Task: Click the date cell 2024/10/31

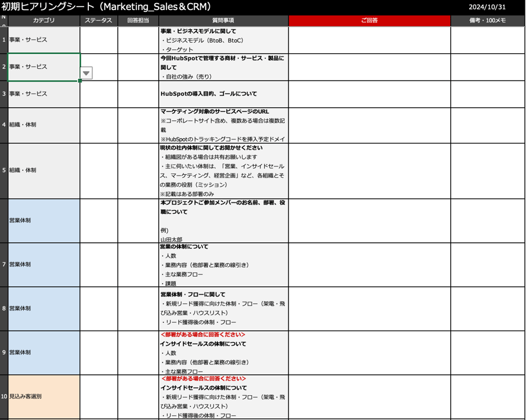Action: click(x=487, y=7)
